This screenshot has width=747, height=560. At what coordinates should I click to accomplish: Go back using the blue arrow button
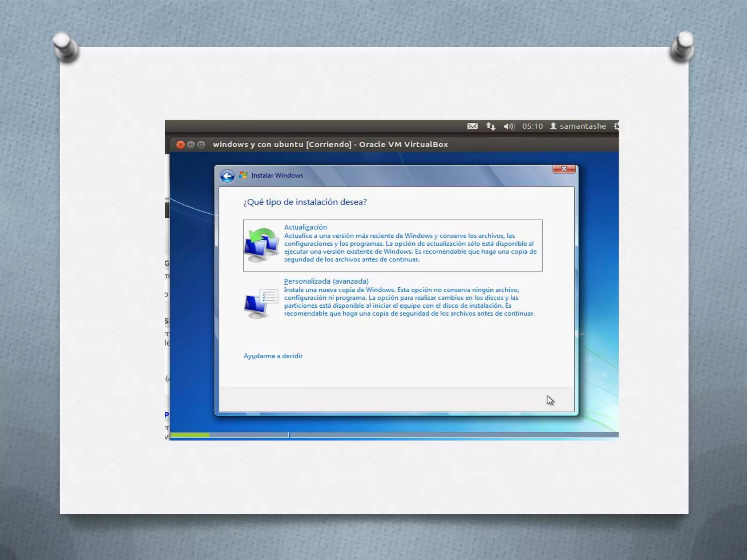tap(227, 176)
